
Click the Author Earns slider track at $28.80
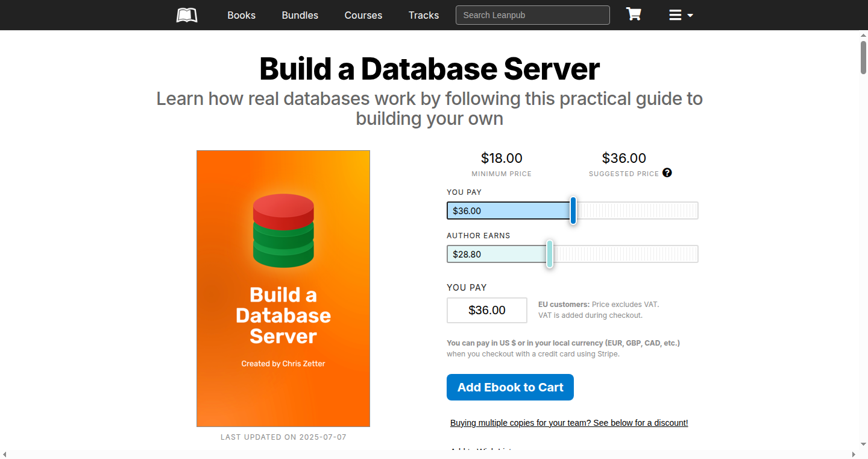pos(573,254)
